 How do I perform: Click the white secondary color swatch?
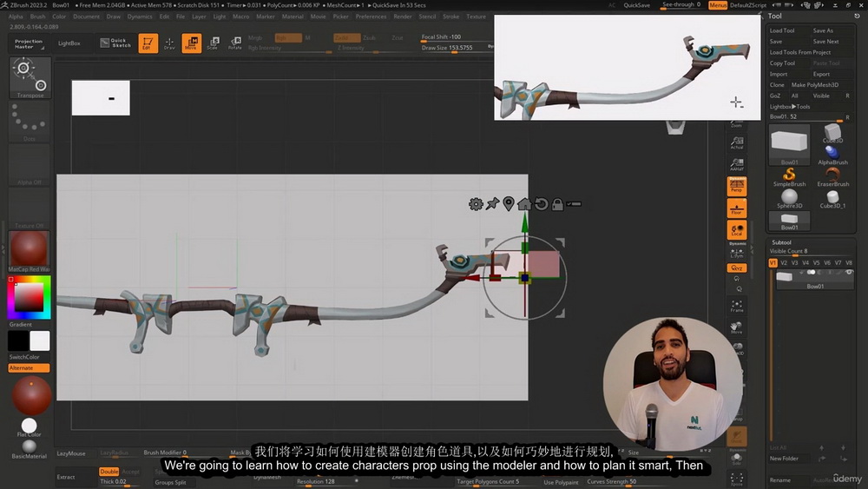point(39,340)
